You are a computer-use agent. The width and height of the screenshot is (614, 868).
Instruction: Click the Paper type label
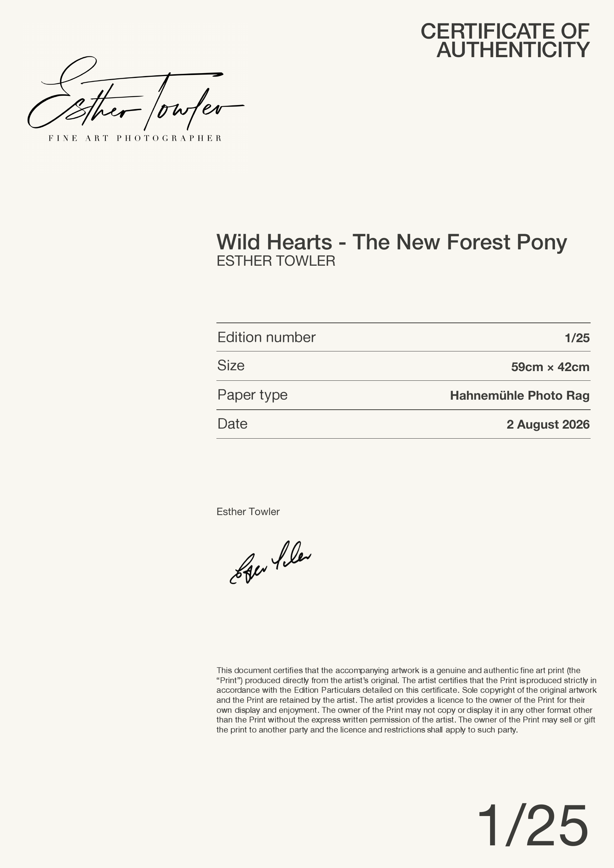tap(252, 395)
